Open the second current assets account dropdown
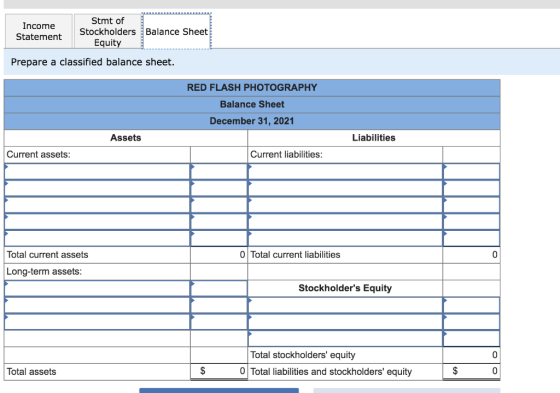Screen dimensions: 560x393 click(x=97, y=188)
